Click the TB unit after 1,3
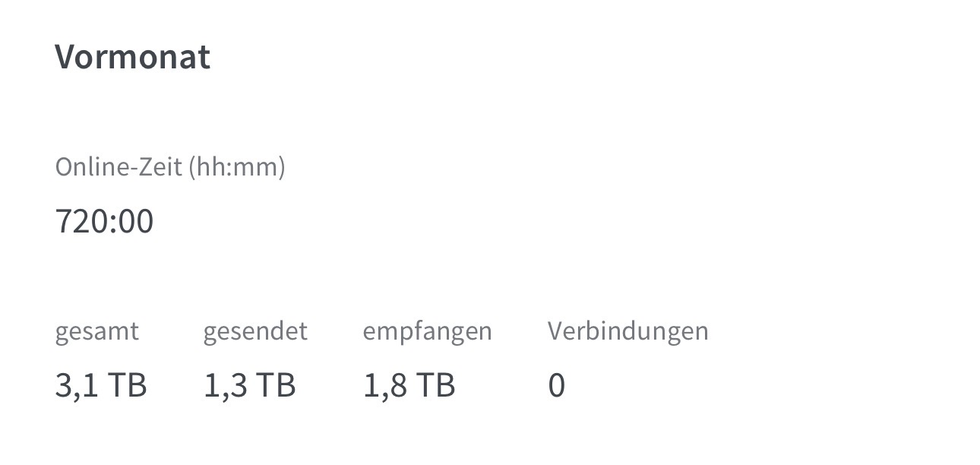The width and height of the screenshot is (980, 465). tap(275, 386)
